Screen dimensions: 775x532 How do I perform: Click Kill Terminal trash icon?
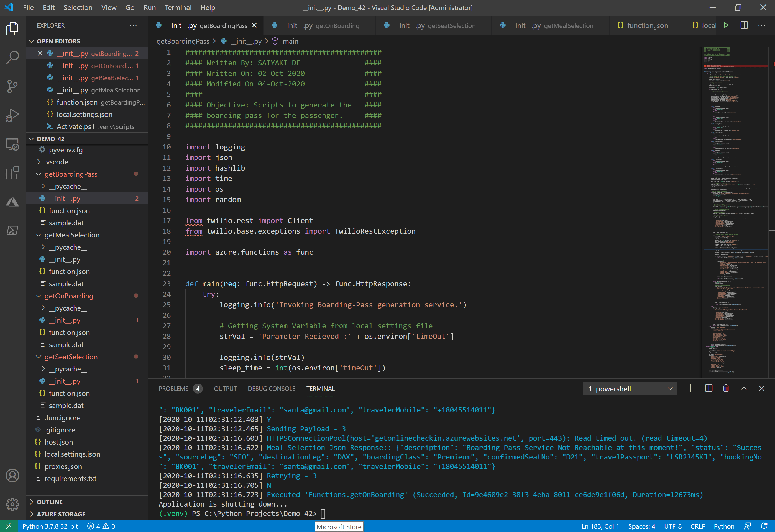726,388
